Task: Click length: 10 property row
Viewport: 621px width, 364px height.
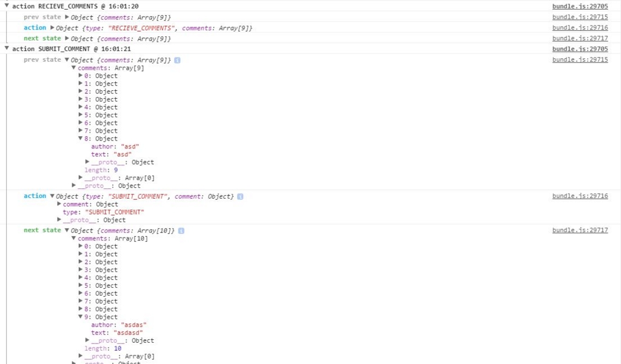Action: coord(103,349)
